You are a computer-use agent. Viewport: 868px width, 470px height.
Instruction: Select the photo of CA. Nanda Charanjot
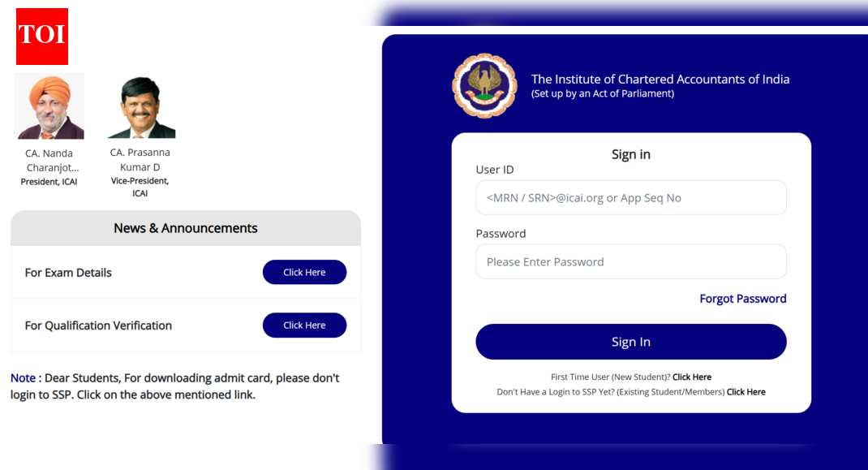coord(49,106)
